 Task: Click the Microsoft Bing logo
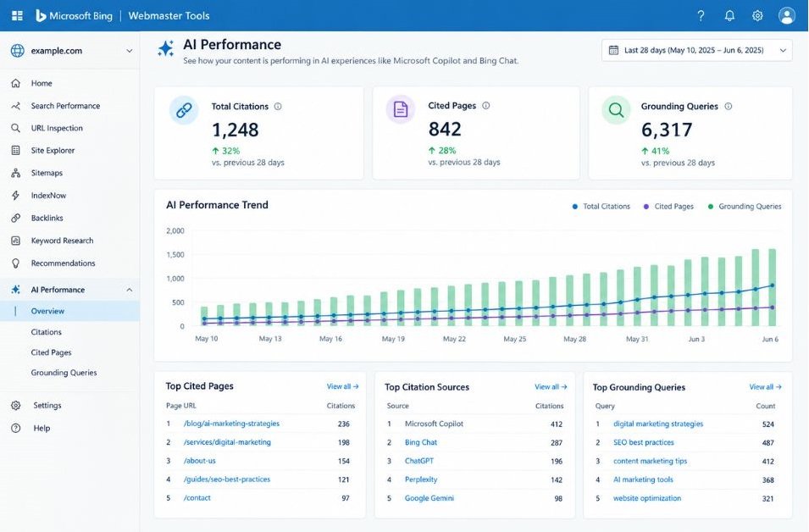(x=74, y=16)
